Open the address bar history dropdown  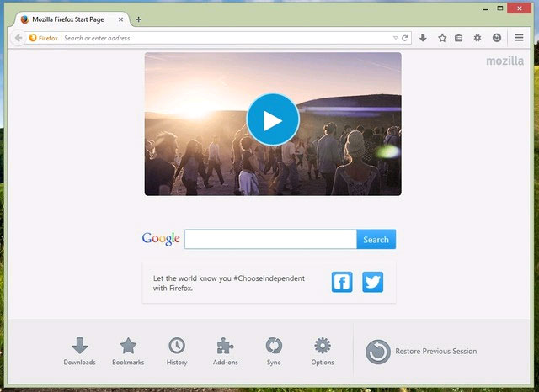pos(395,38)
